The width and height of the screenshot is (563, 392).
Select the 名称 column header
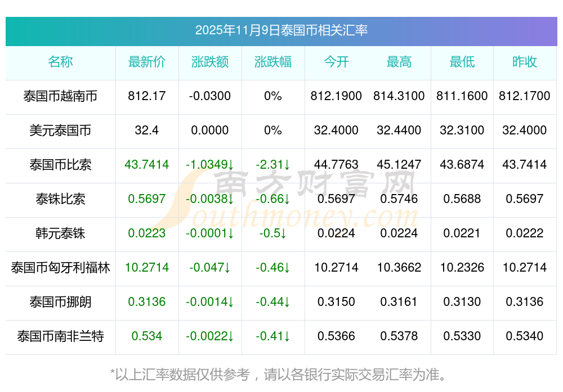point(60,62)
